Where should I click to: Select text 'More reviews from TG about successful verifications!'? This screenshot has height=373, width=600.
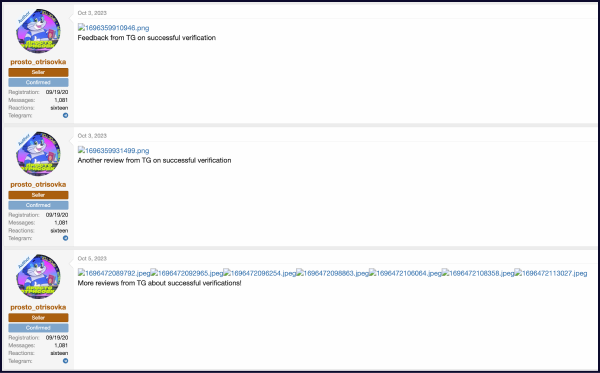click(x=159, y=283)
